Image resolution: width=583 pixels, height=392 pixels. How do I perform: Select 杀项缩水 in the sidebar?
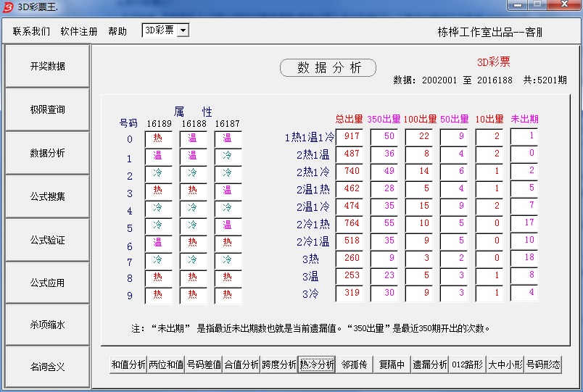(47, 325)
